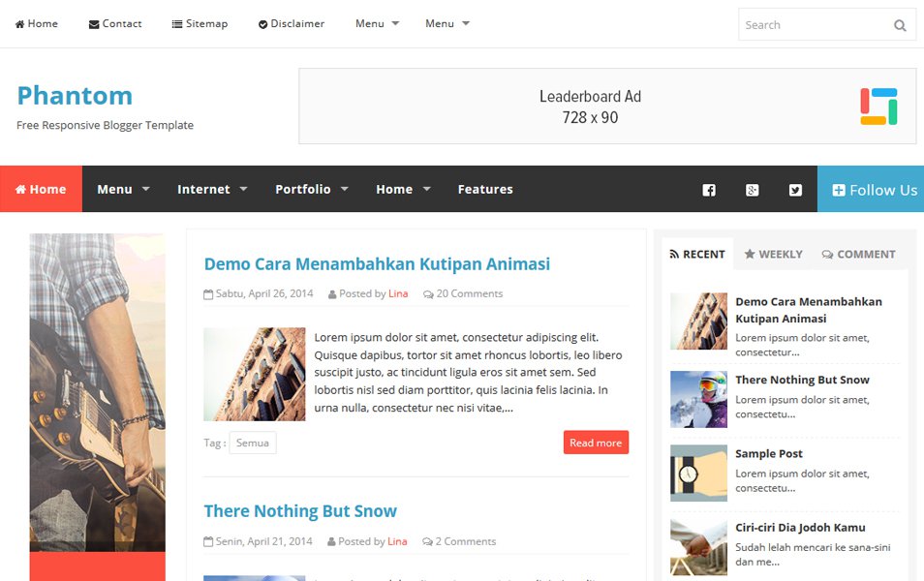Click sidebar building thumbnail
Viewport: 924px width, 581px height.
698,321
